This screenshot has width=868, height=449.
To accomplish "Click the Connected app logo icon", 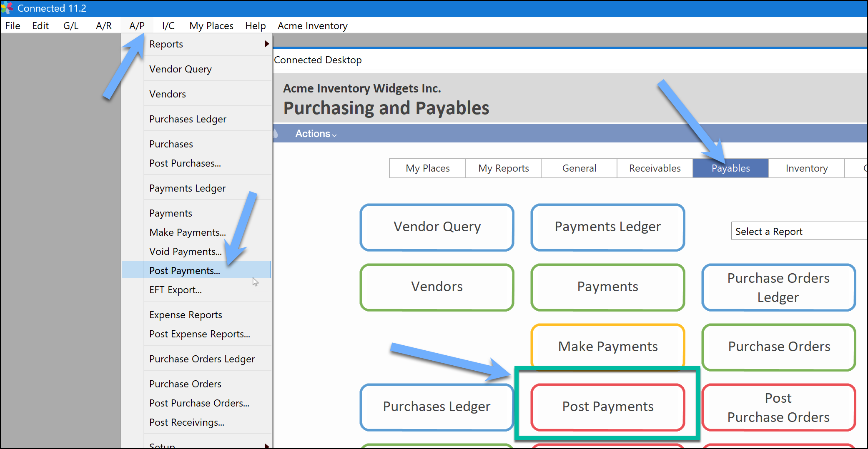I will (x=7, y=8).
